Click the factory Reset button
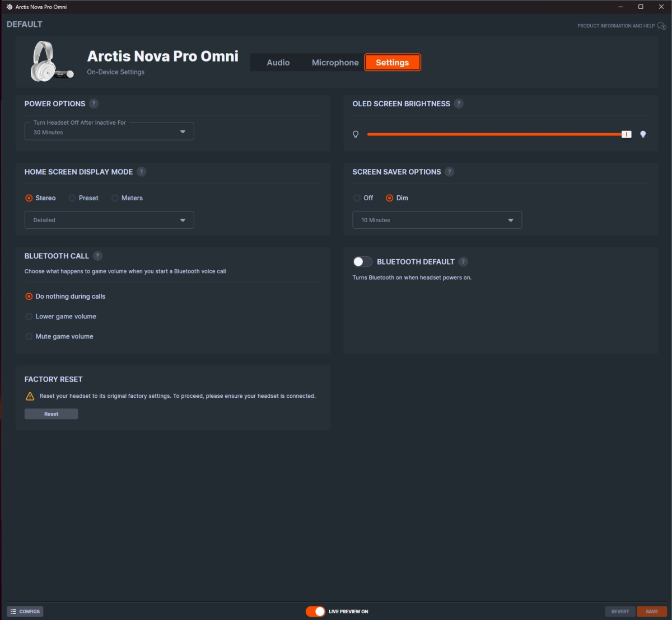672x620 pixels. [x=51, y=414]
